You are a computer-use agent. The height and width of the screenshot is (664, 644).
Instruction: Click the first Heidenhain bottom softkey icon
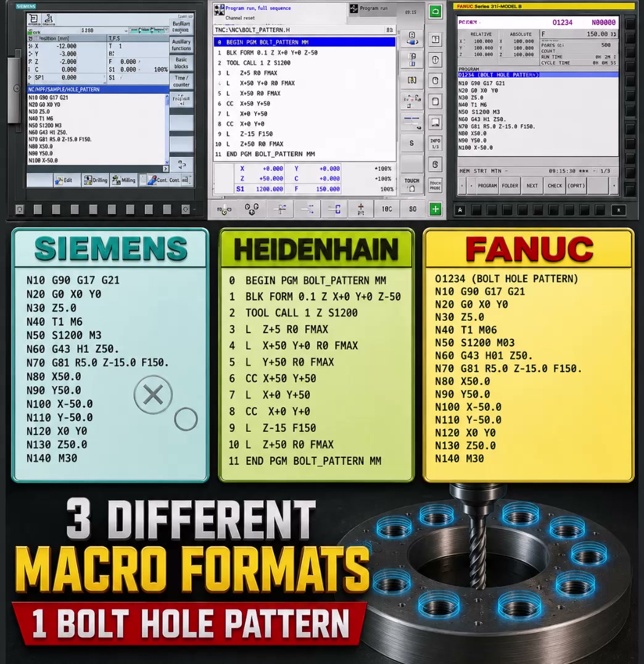(225, 209)
